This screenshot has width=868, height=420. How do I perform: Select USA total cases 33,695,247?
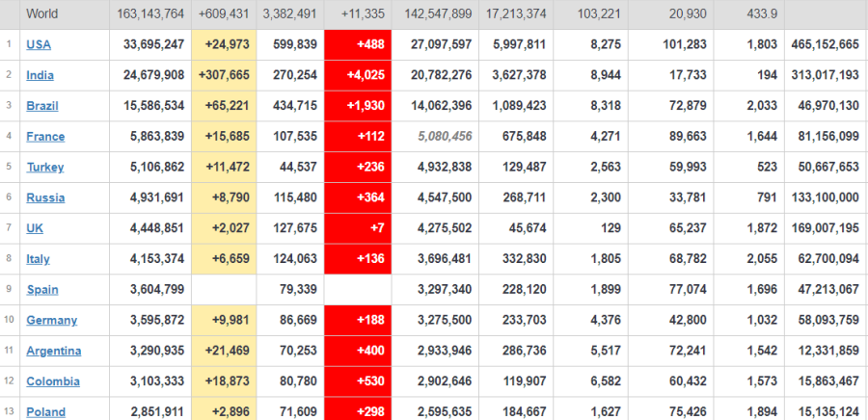pyautogui.click(x=154, y=44)
